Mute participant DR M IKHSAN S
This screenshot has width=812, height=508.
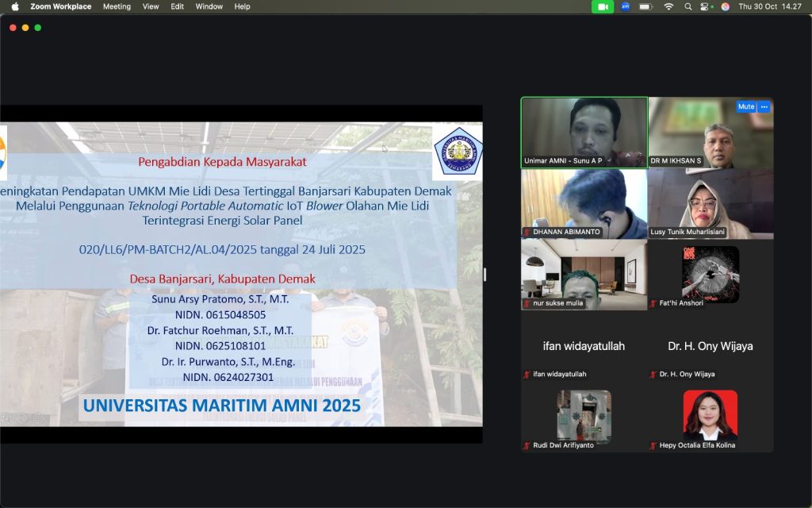click(745, 106)
